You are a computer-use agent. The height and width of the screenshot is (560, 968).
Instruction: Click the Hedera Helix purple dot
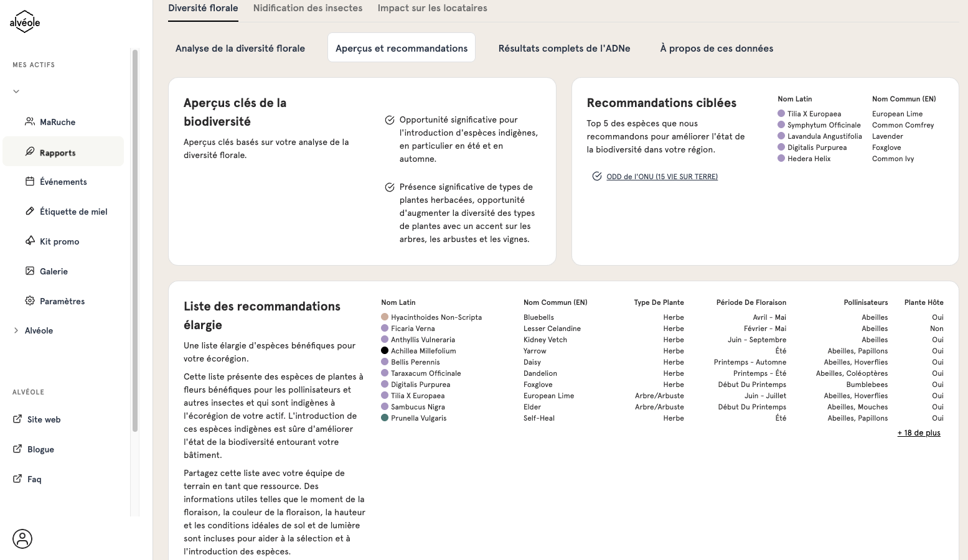point(781,158)
